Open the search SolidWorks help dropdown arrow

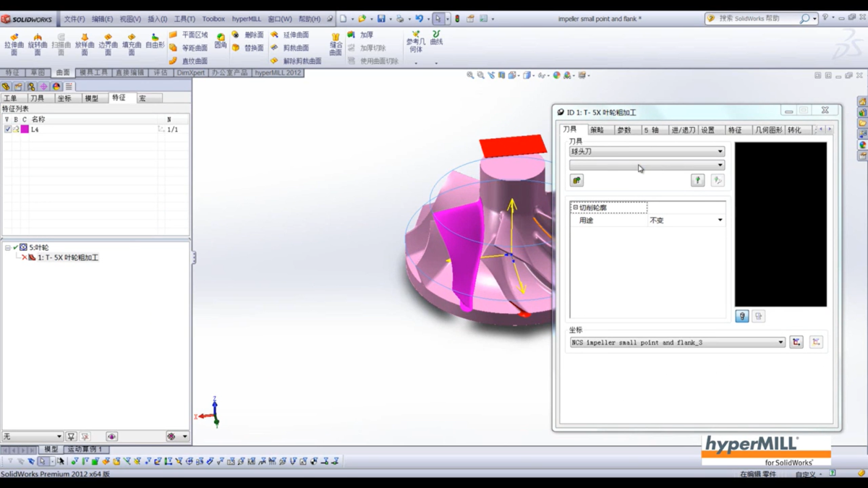(x=814, y=19)
